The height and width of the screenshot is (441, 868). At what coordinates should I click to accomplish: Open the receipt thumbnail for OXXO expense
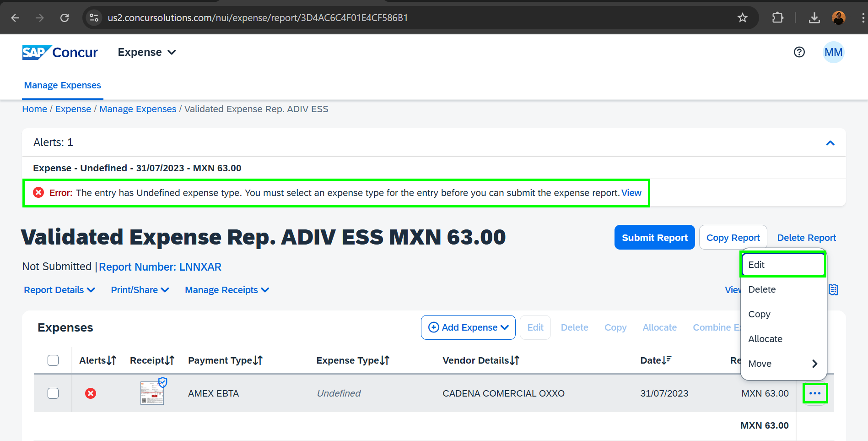(x=152, y=393)
